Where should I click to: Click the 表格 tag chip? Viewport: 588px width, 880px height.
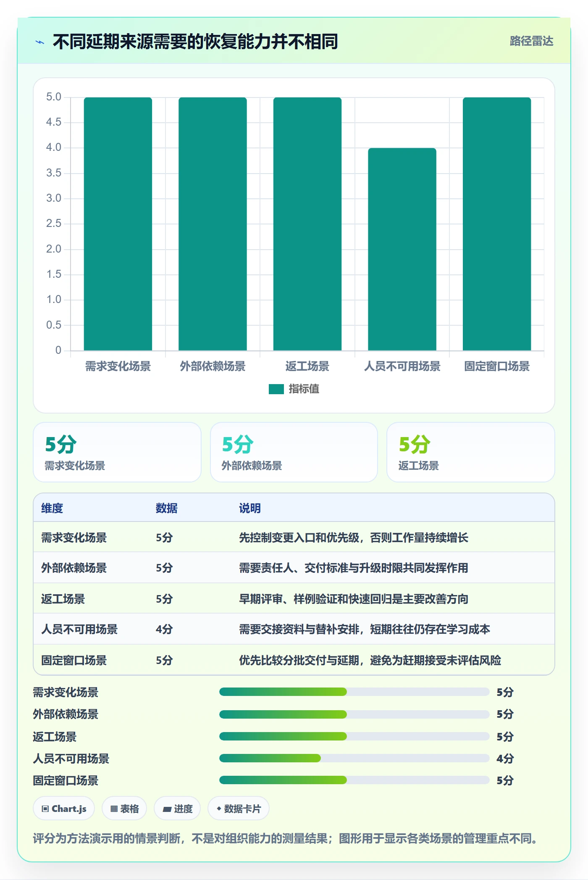tap(124, 809)
